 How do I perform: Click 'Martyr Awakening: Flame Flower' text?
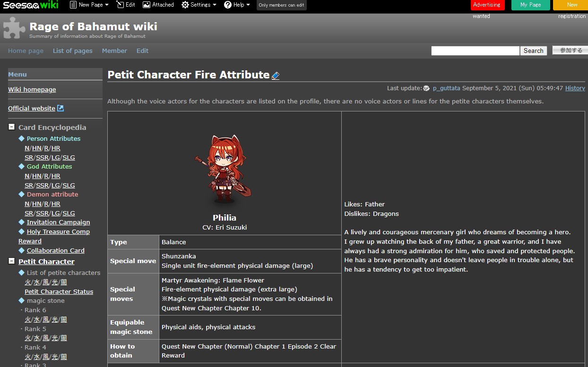213,280
